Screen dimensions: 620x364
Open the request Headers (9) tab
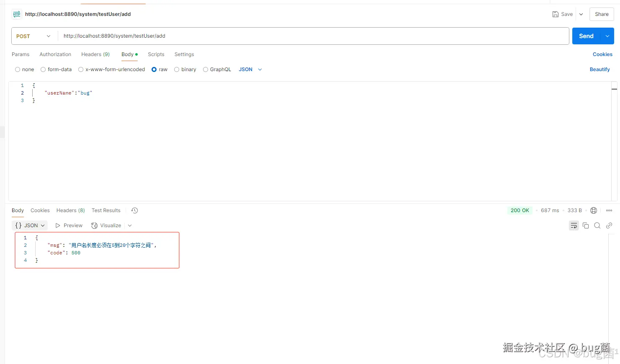(x=95, y=54)
